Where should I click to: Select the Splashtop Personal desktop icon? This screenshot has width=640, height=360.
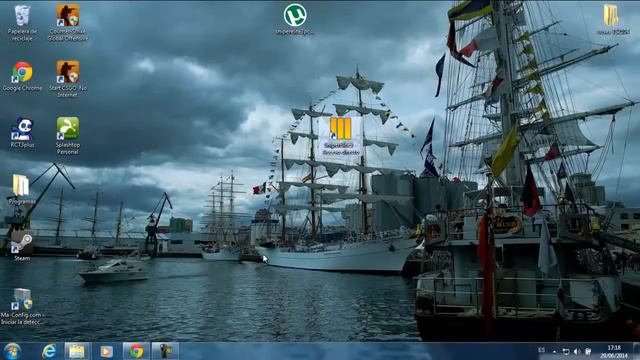pyautogui.click(x=68, y=136)
